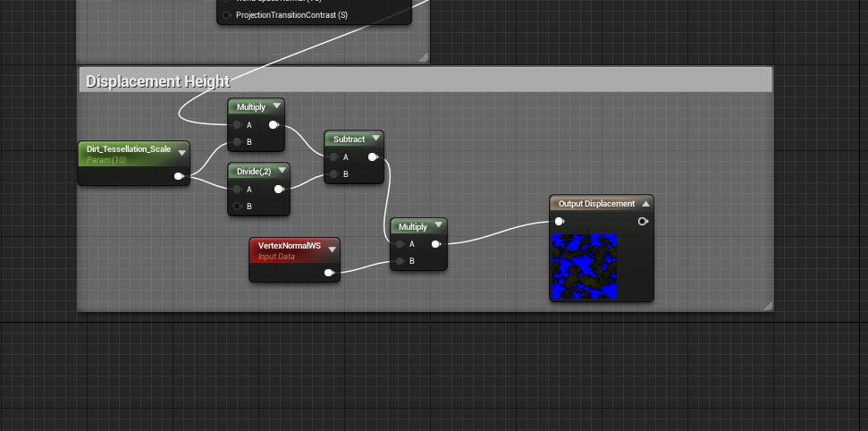Collapse the top Multiply node preview arrow

[x=277, y=106]
